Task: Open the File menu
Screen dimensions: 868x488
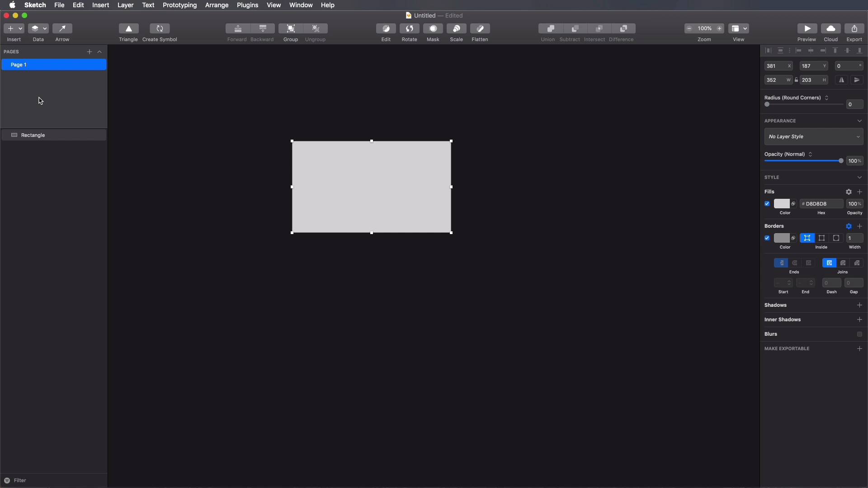Action: coord(59,5)
